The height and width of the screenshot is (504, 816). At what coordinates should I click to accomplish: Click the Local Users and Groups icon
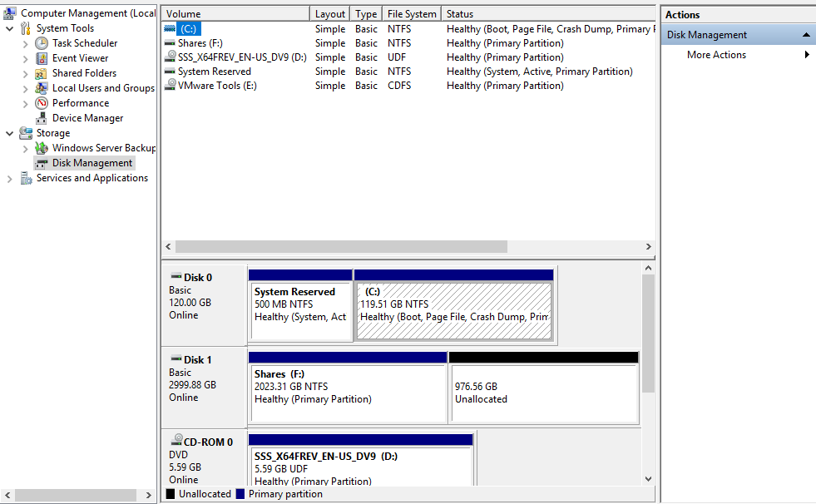42,88
